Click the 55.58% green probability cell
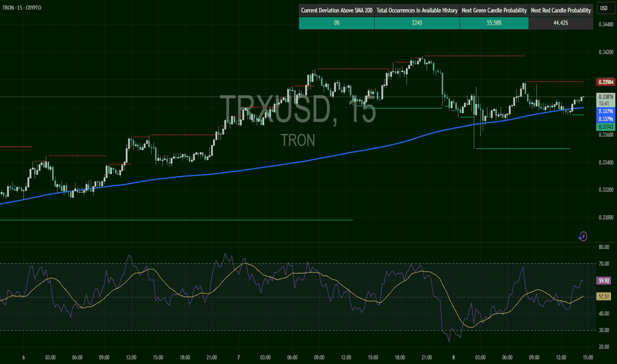The width and height of the screenshot is (617, 364). [x=494, y=23]
